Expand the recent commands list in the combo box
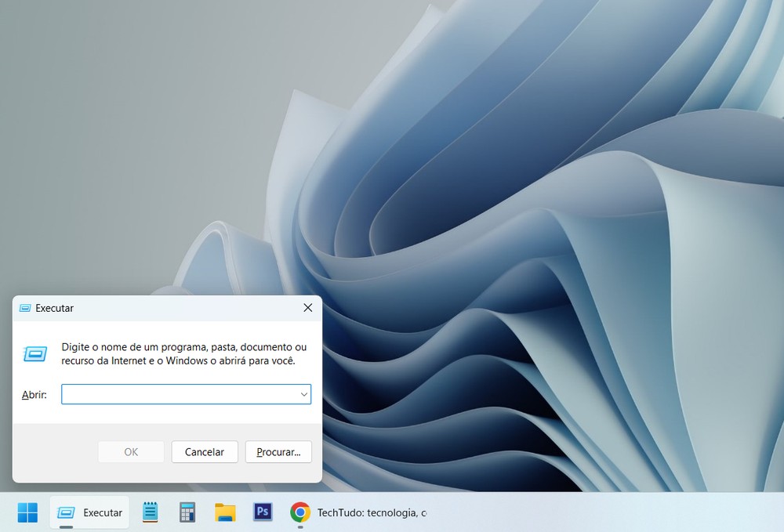 pyautogui.click(x=304, y=394)
